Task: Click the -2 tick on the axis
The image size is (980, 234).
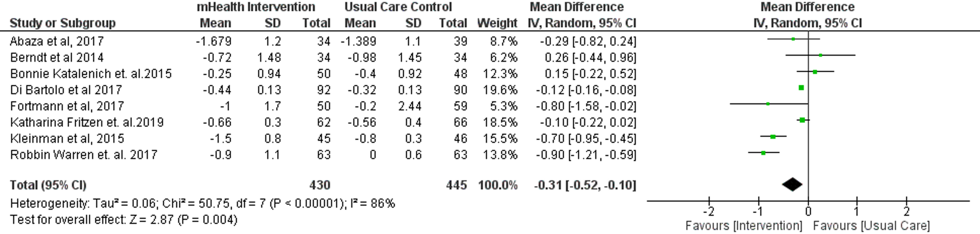Action: point(708,211)
